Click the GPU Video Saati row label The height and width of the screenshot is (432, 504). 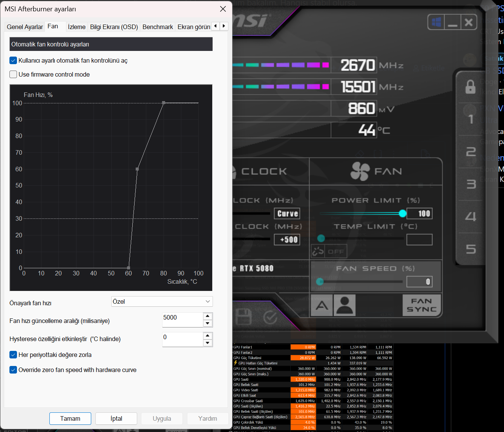246,390
